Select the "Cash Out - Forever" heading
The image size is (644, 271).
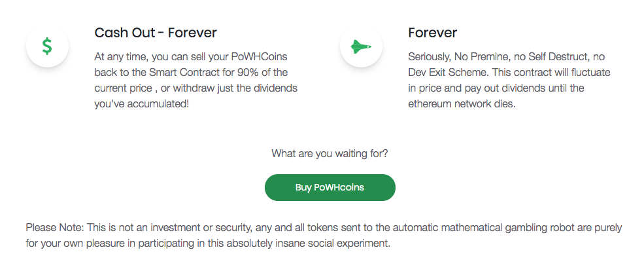click(156, 33)
